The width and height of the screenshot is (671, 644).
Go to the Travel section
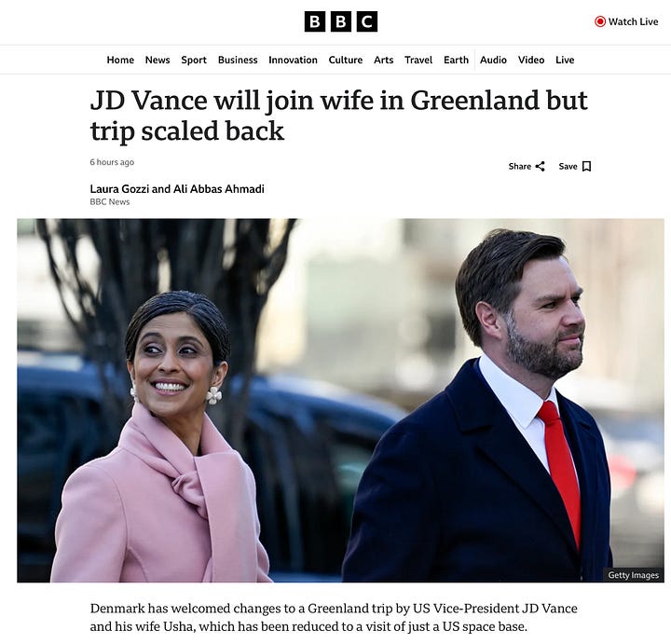(x=418, y=60)
